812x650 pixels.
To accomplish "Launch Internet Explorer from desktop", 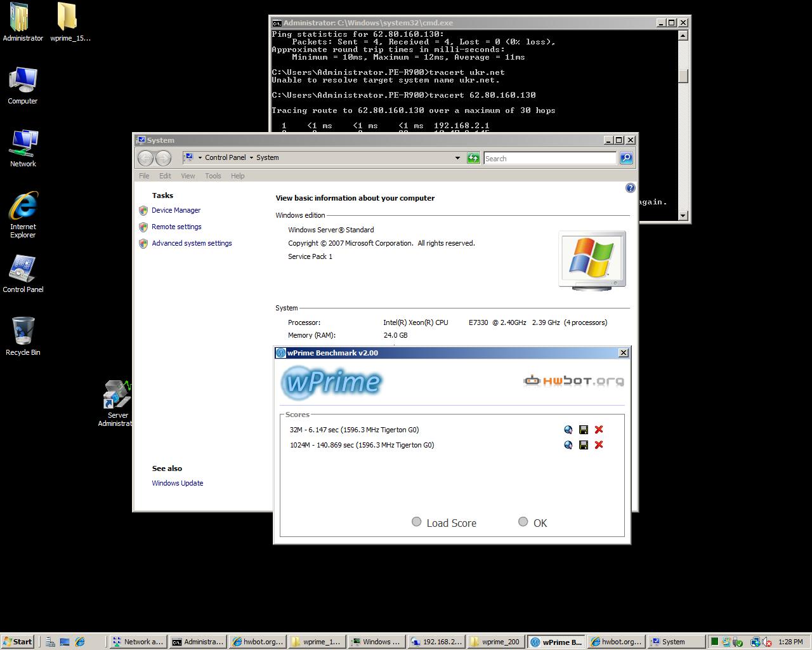I will [23, 215].
